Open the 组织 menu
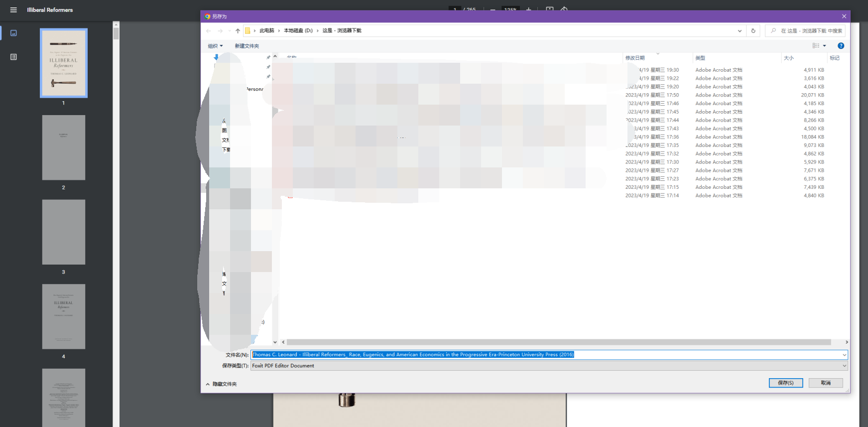Screen dimensions: 868x427 click(x=215, y=46)
